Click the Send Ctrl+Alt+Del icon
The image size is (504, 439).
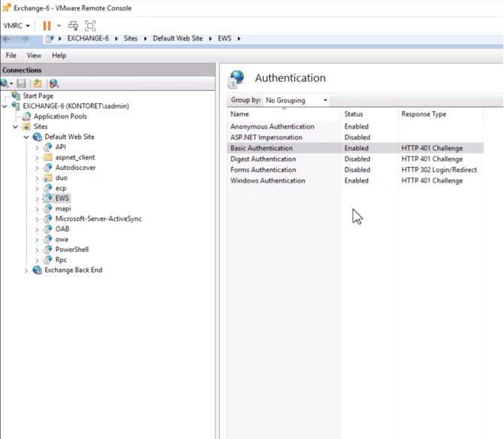(x=73, y=26)
